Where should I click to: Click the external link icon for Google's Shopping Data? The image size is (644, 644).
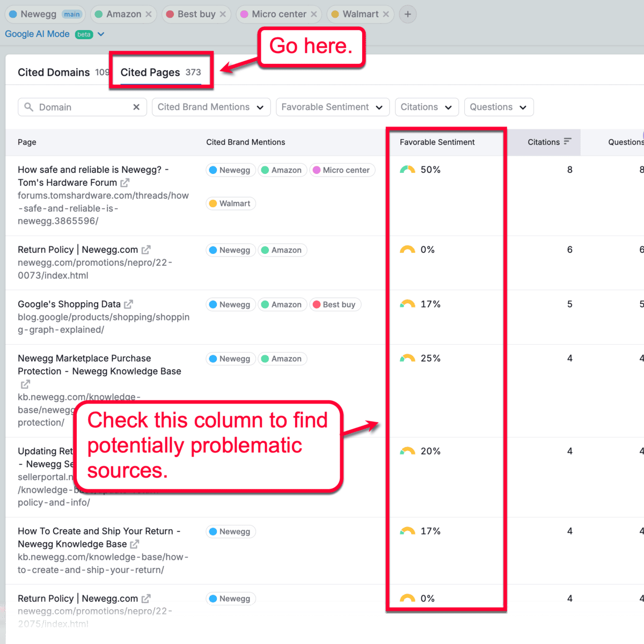coord(128,304)
